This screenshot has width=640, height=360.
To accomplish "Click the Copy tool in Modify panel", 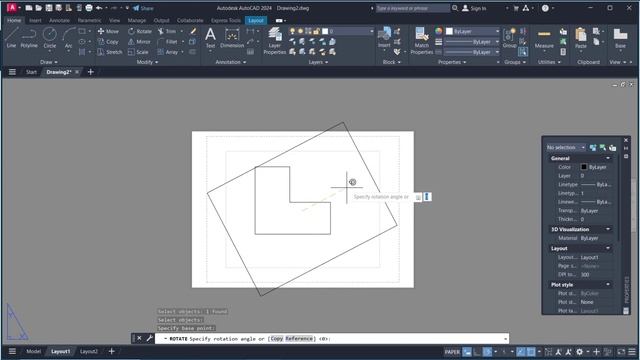I will [108, 42].
